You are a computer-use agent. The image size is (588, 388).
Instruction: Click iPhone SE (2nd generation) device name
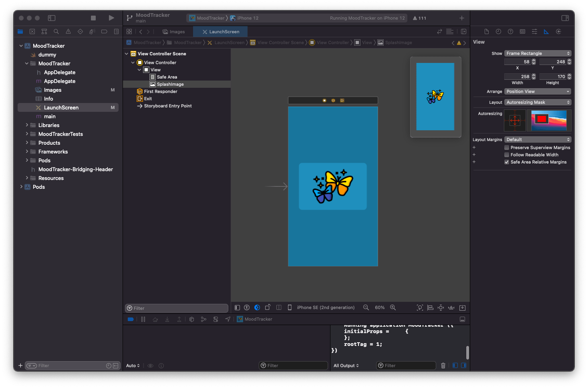pos(326,307)
